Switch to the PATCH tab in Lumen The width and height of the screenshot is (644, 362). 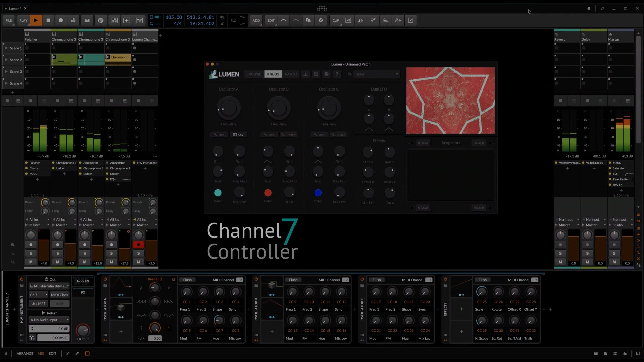[291, 74]
